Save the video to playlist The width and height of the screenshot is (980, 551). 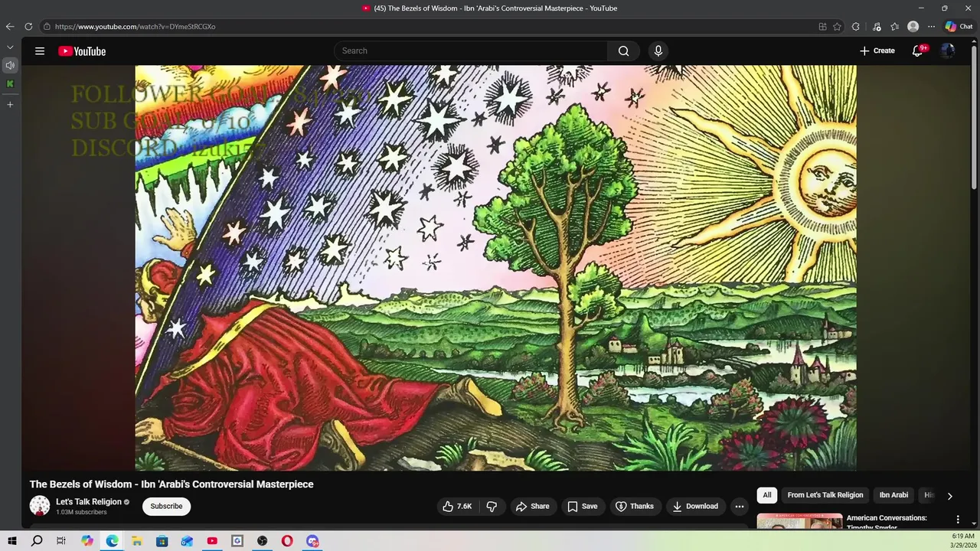coord(582,506)
